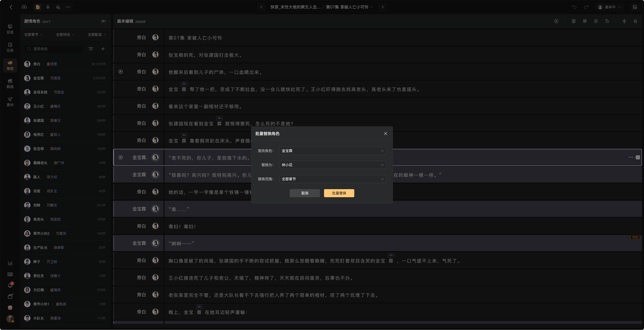Open the notes page icon in editor toolbar

pos(574,21)
